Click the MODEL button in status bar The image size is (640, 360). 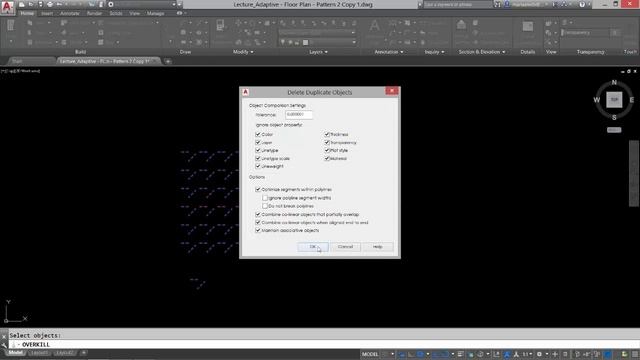[x=370, y=354]
